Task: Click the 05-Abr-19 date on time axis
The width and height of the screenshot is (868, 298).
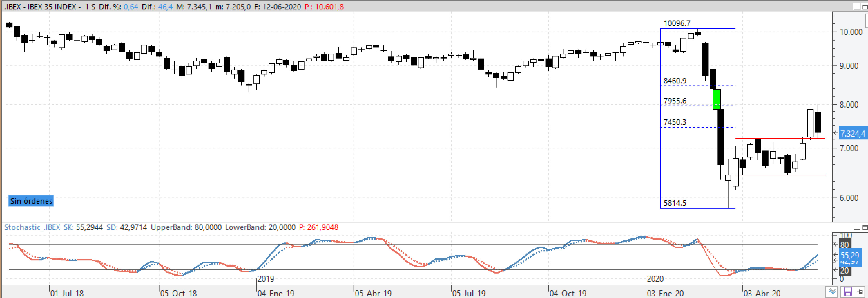Action: pyautogui.click(x=373, y=293)
